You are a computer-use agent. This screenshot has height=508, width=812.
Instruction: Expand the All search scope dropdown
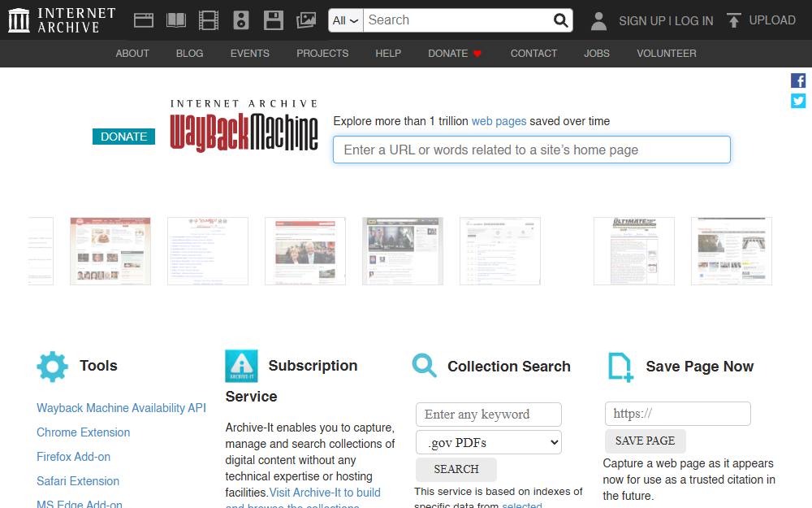click(x=345, y=20)
